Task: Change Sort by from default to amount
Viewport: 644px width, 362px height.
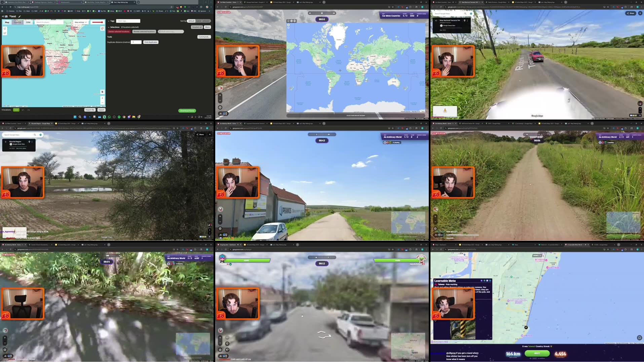Action: coord(206,21)
